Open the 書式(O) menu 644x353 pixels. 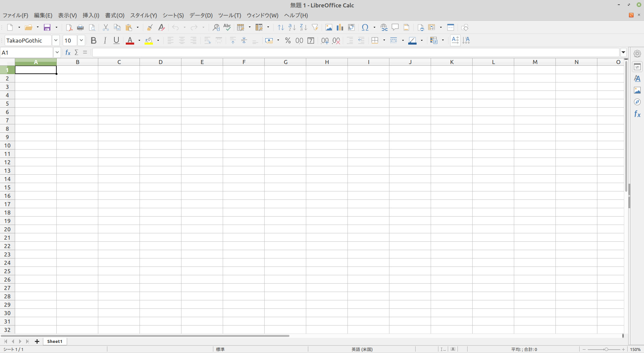(115, 15)
